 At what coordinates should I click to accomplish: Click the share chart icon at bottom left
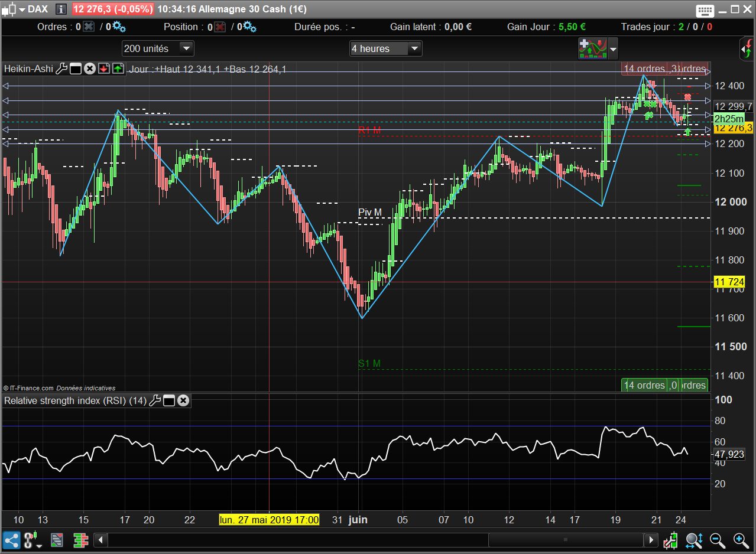[11, 539]
